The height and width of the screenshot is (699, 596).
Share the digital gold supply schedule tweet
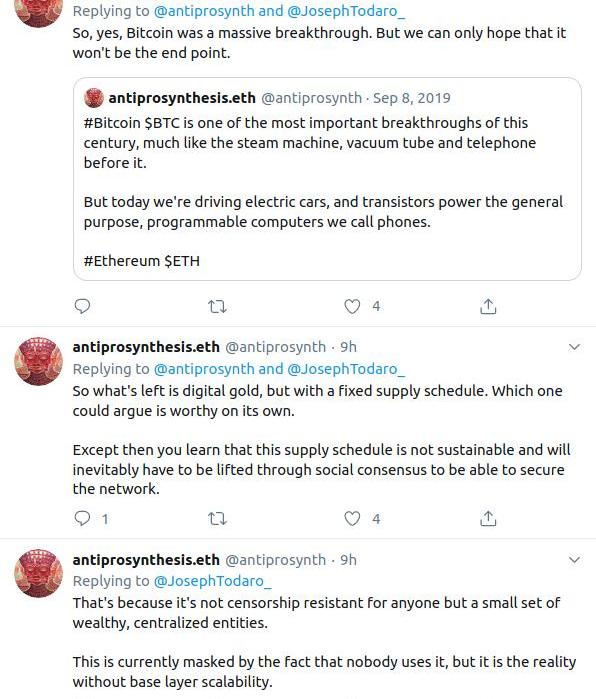coord(488,518)
